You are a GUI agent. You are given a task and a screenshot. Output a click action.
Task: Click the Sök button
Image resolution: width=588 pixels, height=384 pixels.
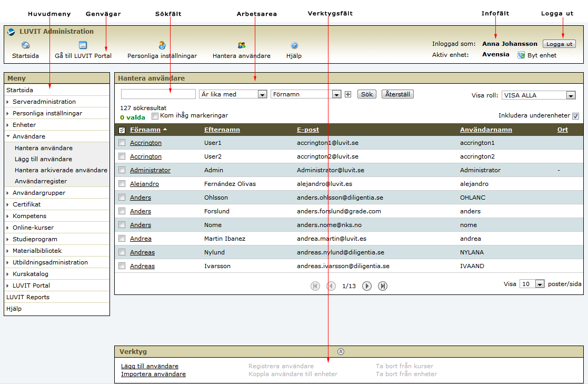tap(367, 94)
